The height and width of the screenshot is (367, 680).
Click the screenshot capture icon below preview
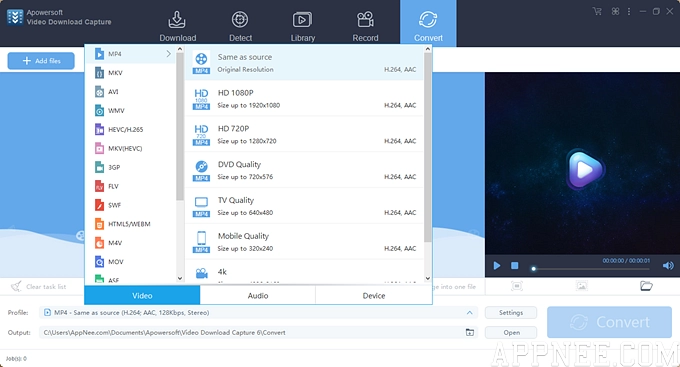tap(517, 286)
